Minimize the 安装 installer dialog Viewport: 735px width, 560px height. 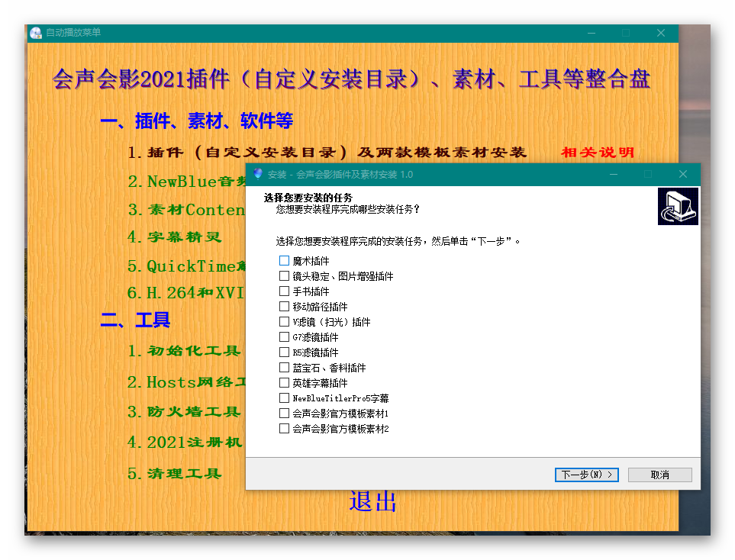tap(614, 174)
